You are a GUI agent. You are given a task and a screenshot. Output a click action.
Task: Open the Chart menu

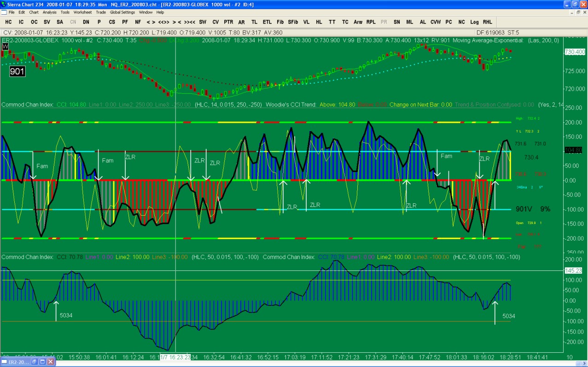point(34,12)
